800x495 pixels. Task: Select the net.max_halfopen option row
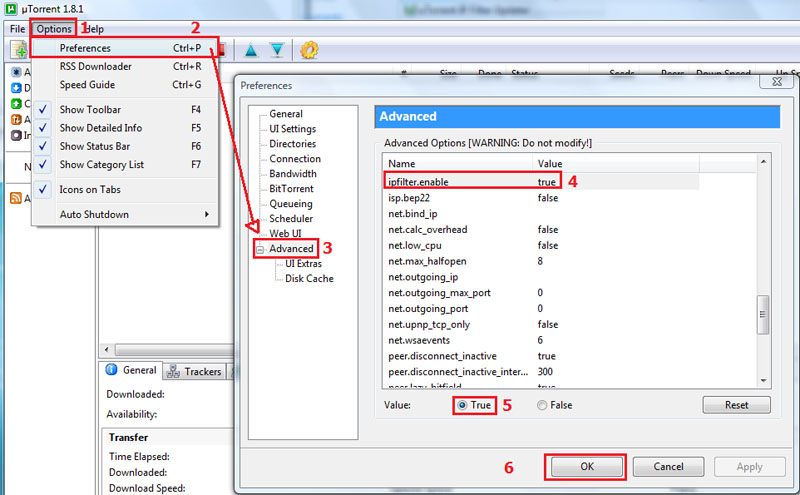click(541, 261)
